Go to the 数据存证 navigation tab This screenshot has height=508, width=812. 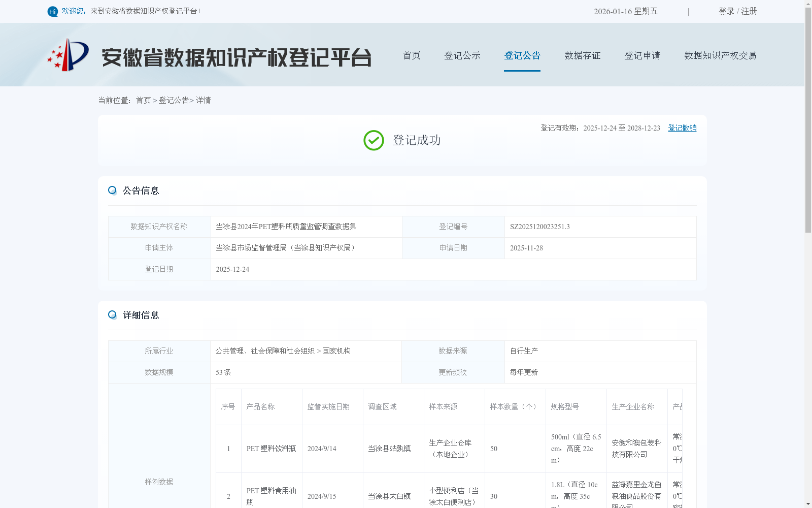[x=583, y=55]
